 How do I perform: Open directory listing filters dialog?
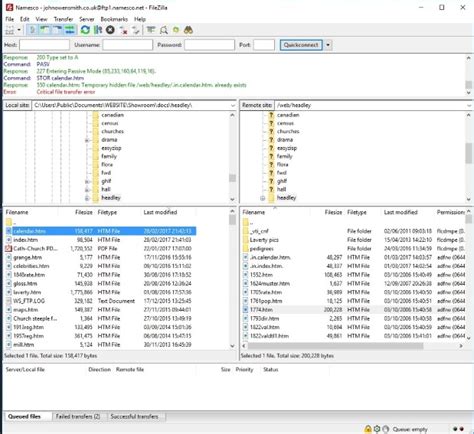(x=151, y=30)
